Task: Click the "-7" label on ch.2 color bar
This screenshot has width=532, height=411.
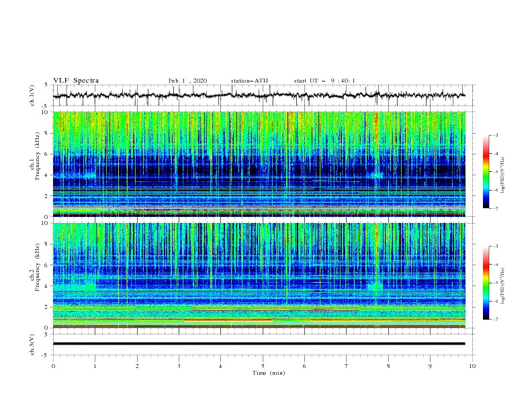Action: tap(495, 320)
